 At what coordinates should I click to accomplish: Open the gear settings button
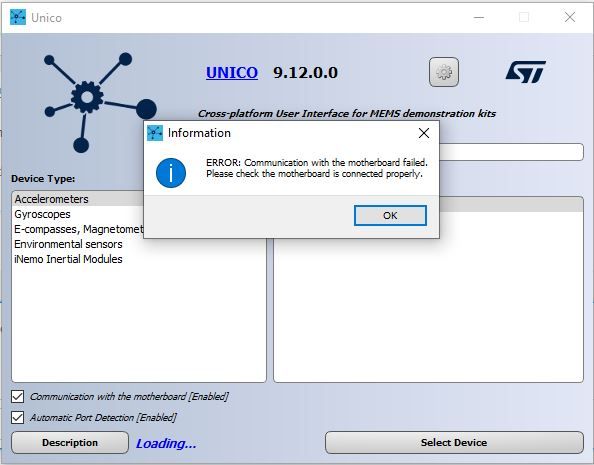444,72
